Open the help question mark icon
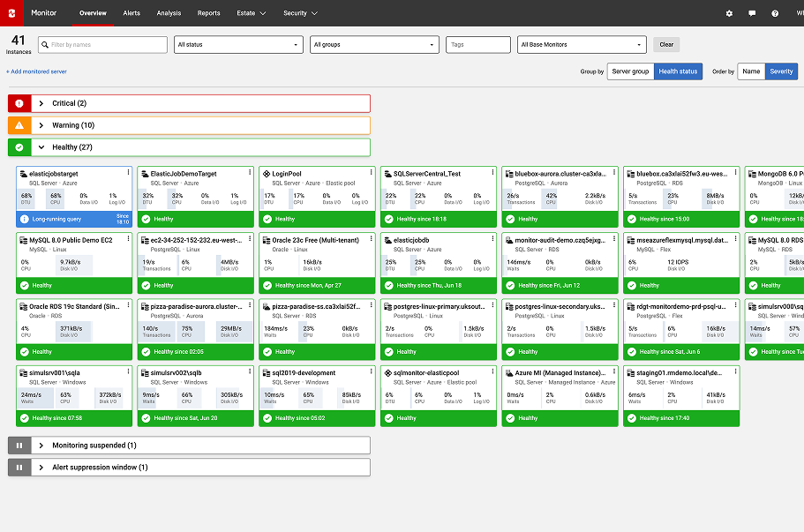 (x=775, y=13)
